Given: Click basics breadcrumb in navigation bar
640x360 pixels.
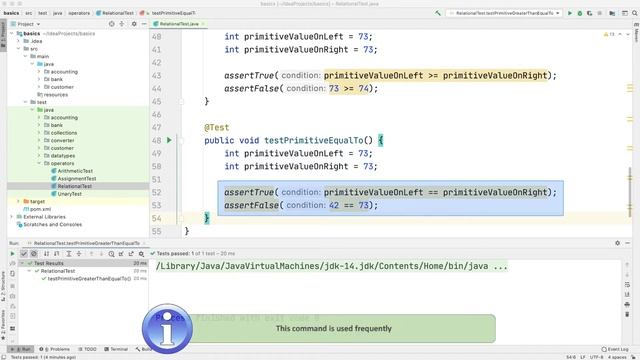Looking at the screenshot, I should (x=11, y=13).
